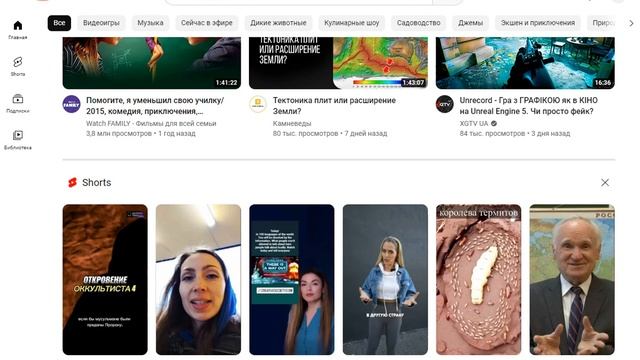Open the В другую страну short

(385, 280)
